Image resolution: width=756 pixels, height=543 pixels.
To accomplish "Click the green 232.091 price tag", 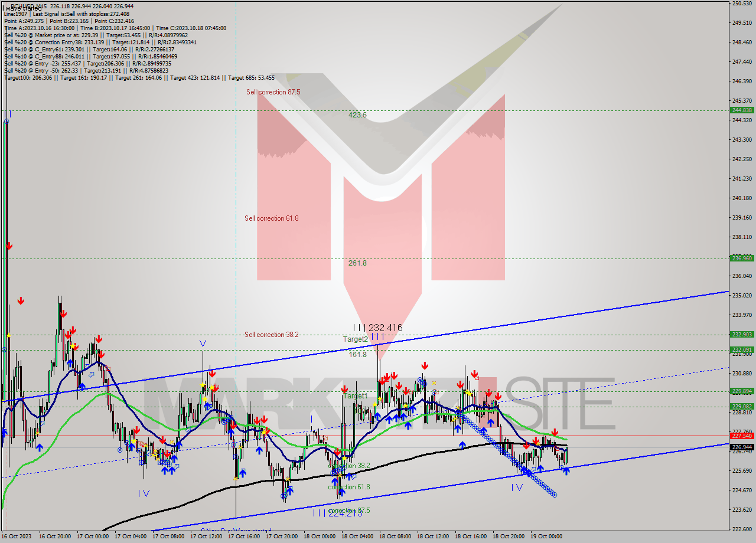I will tap(741, 350).
